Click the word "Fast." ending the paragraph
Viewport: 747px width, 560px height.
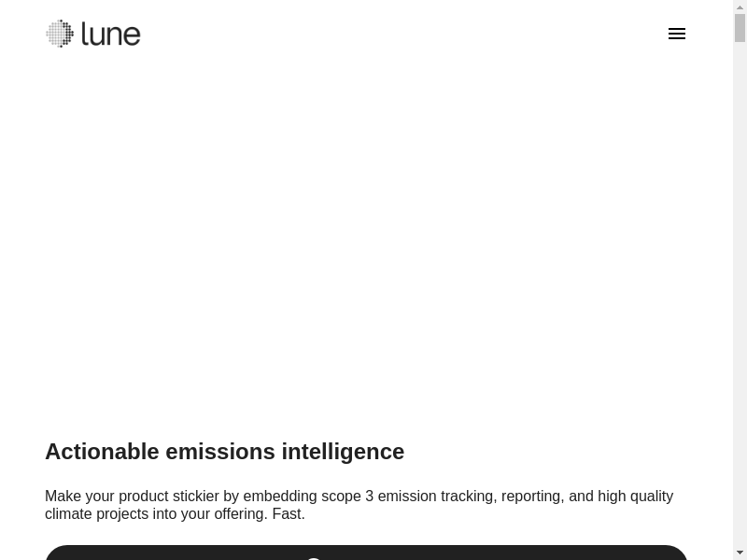289,514
